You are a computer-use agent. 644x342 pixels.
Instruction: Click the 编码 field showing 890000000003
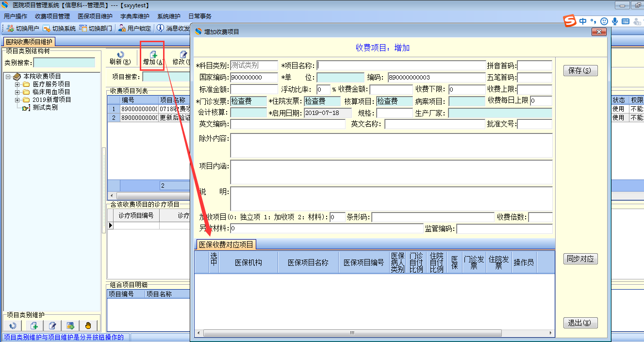coord(436,77)
